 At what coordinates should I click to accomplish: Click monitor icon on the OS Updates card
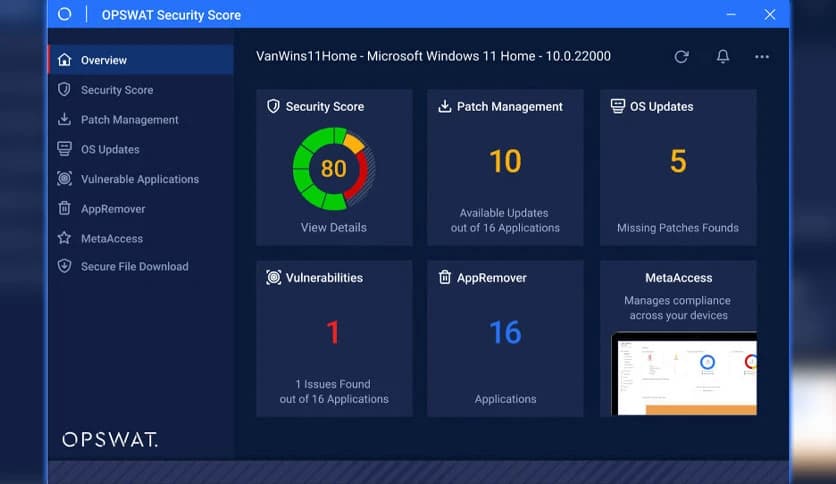(x=617, y=106)
